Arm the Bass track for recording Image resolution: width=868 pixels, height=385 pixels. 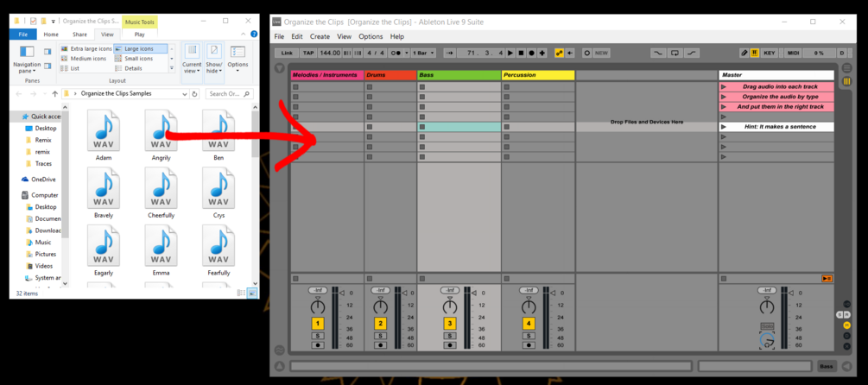click(449, 345)
